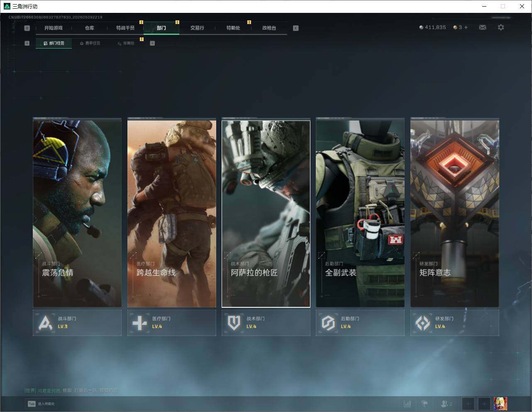Viewport: 532px width, 412px height.
Task: Invite a teammate to the second empty slot
Action: 484,404
